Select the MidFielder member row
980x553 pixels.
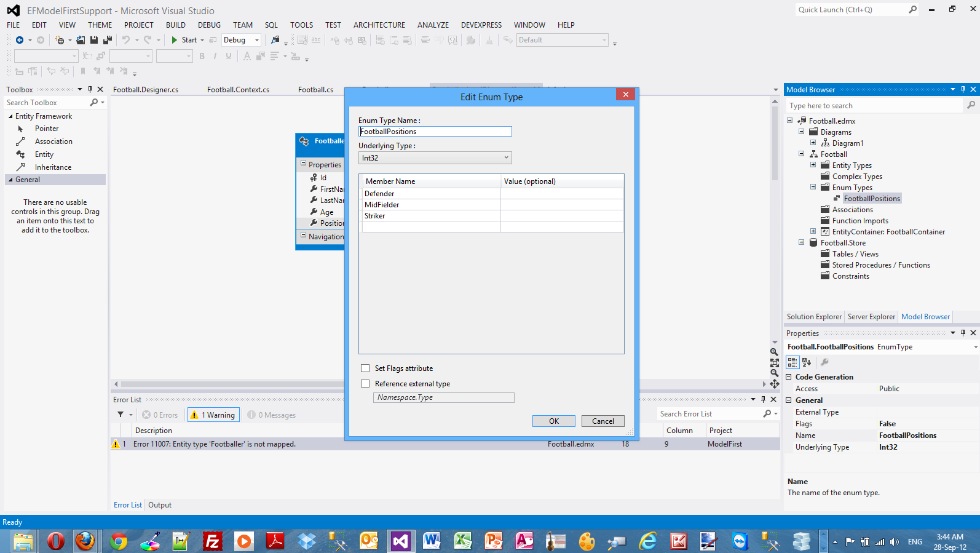click(432, 205)
